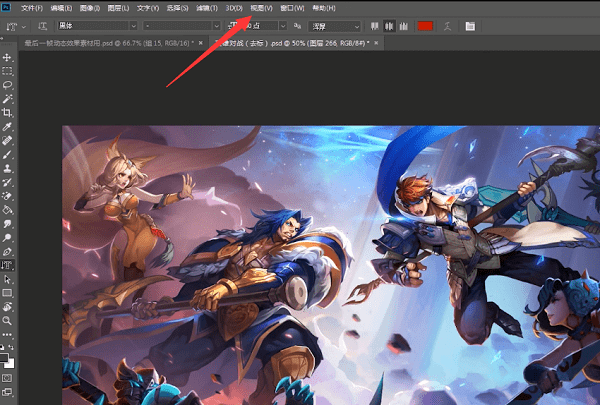
Task: Open the 视图(V) menu
Action: pos(261,8)
